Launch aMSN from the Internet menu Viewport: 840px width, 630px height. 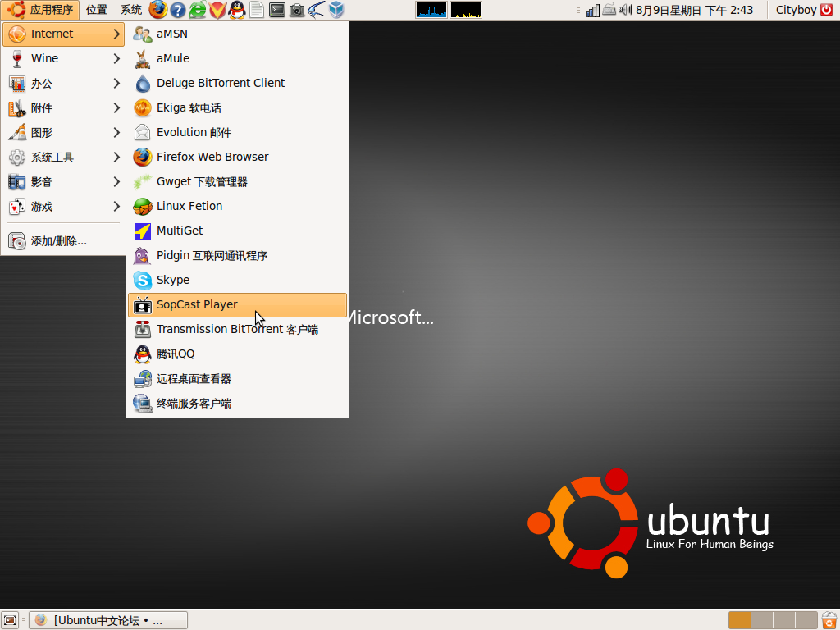pos(237,34)
